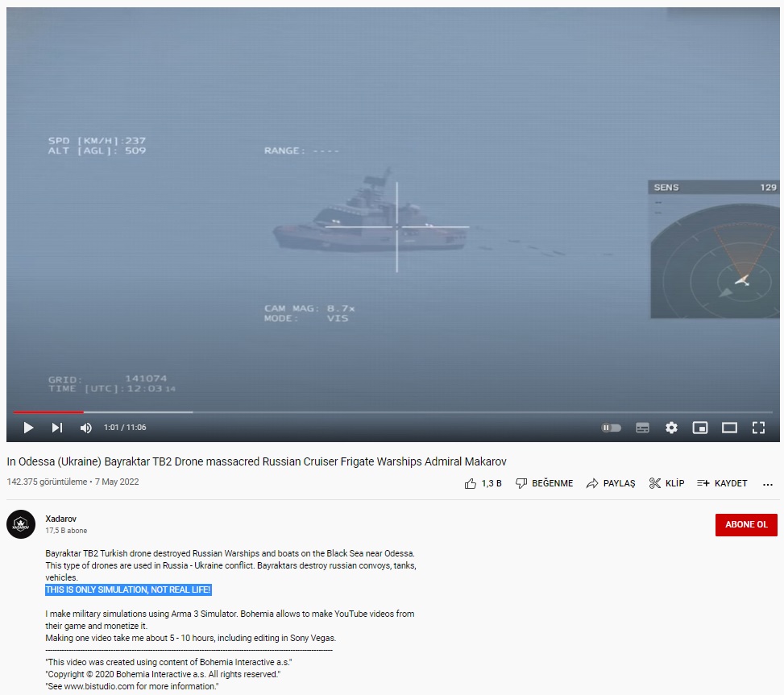Open the player settings gear
Viewport: 784px width, 695px height.
click(671, 428)
